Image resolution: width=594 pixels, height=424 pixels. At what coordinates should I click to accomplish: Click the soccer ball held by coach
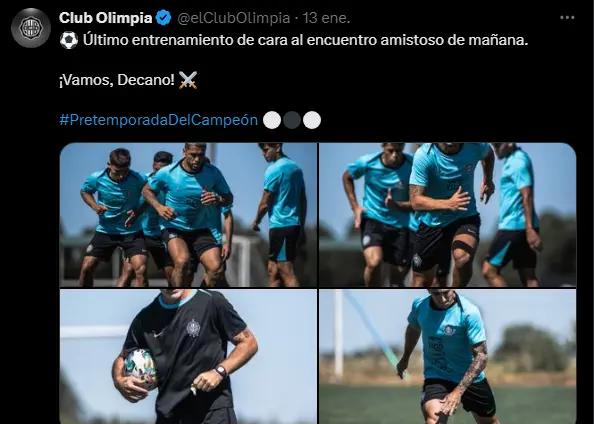(x=141, y=369)
